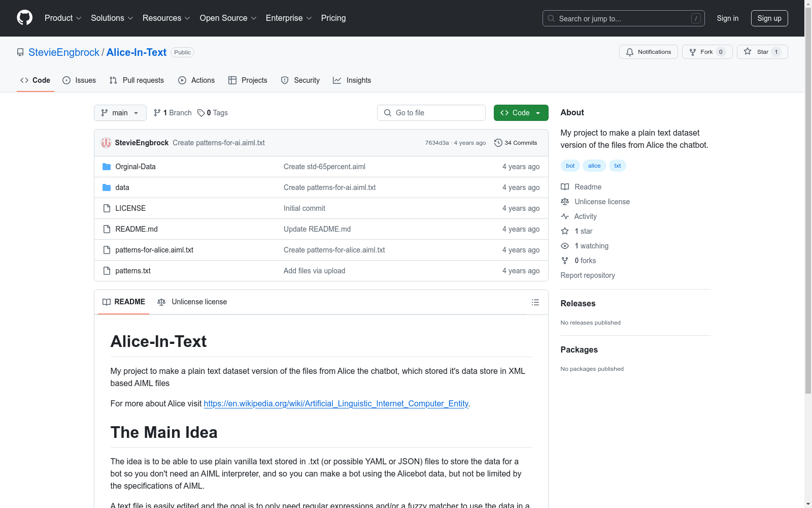The image size is (812, 508).
Task: Switch to the Projects tab
Action: pyautogui.click(x=248, y=80)
